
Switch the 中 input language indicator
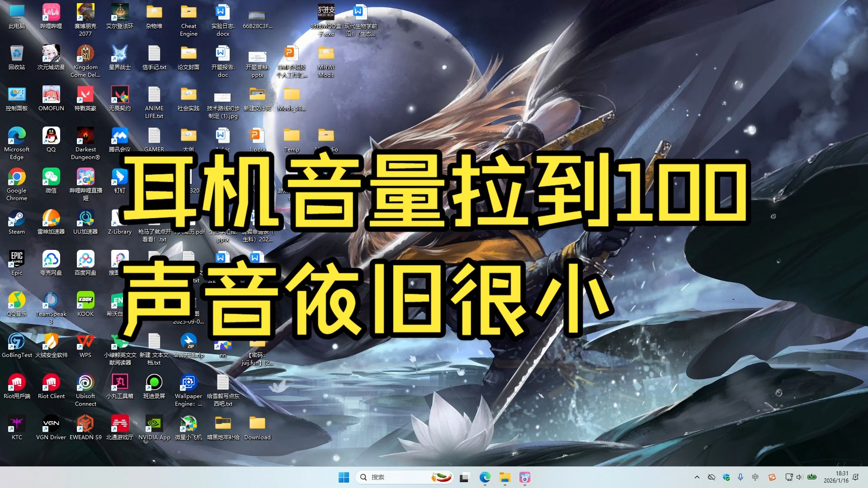point(755,477)
